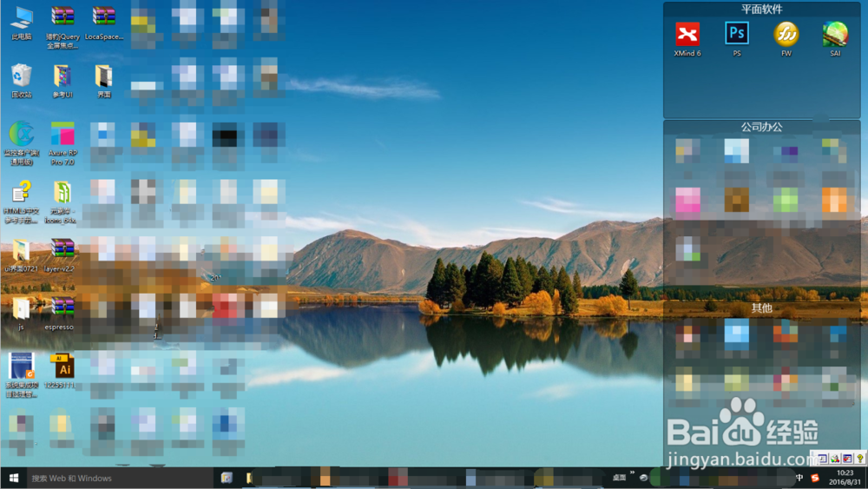Click the 桌面 toolbar label
868x489 pixels.
click(619, 478)
